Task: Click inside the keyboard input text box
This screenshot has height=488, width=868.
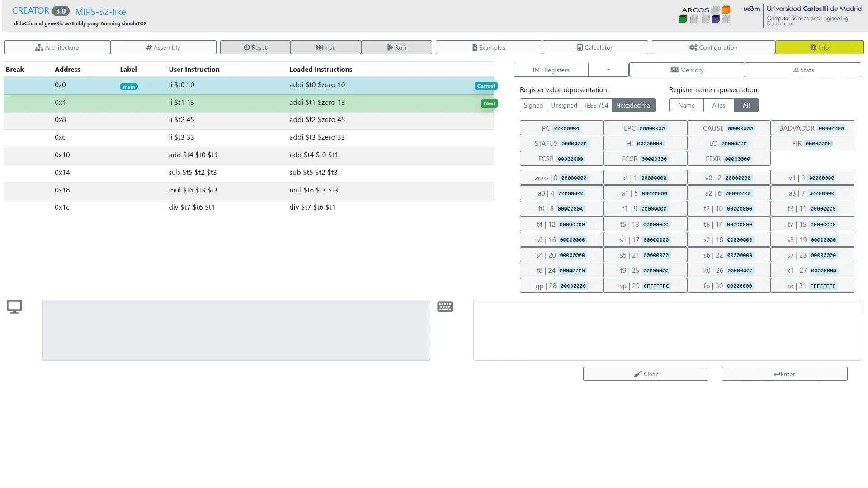Action: tap(667, 330)
